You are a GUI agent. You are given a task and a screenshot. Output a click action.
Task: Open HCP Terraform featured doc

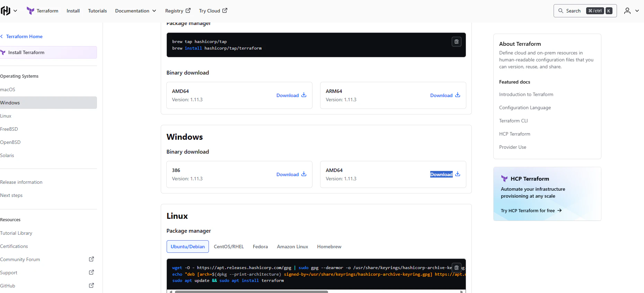[515, 134]
